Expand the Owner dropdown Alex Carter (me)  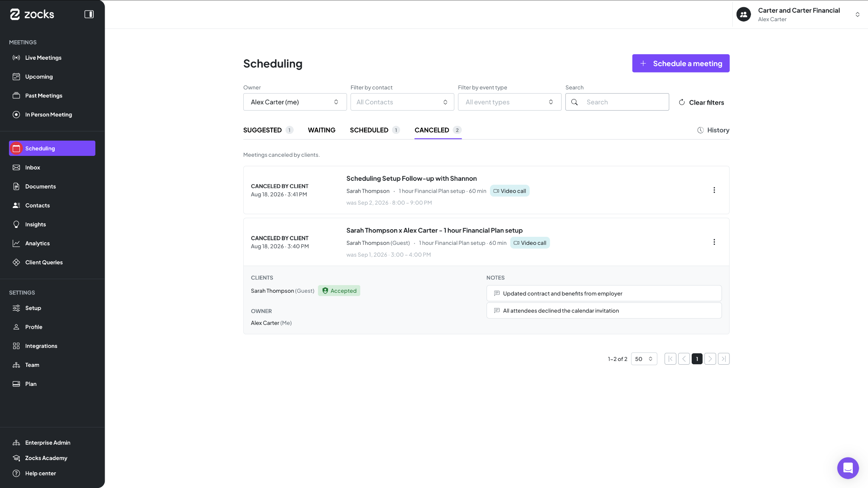[295, 102]
